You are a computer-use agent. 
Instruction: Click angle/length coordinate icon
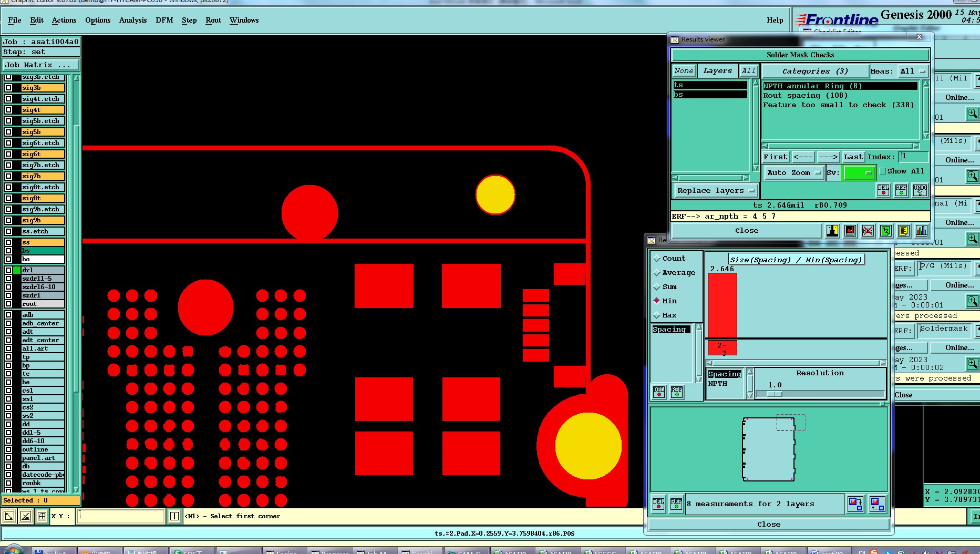pos(25,517)
